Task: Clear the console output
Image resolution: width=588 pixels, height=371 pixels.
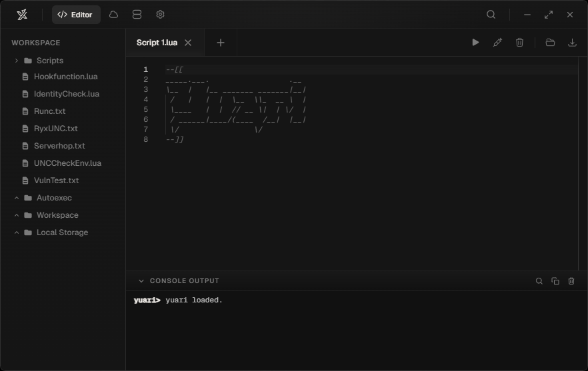Action: pos(571,281)
